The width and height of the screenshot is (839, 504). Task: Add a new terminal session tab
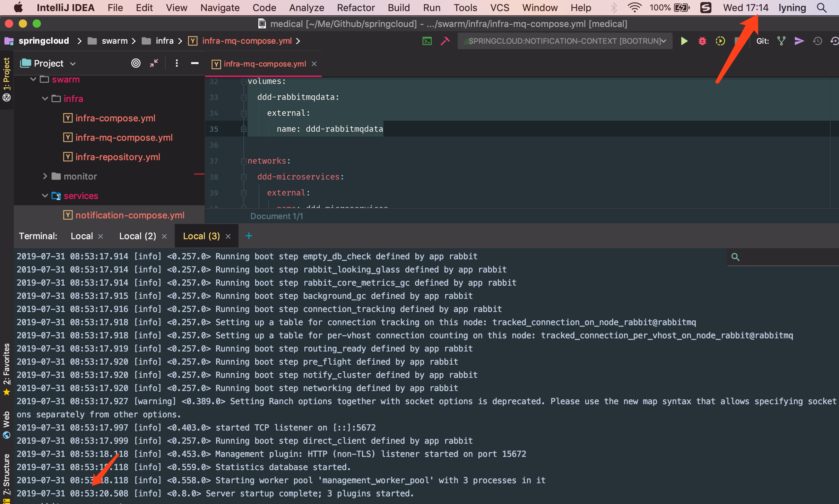[x=249, y=236]
